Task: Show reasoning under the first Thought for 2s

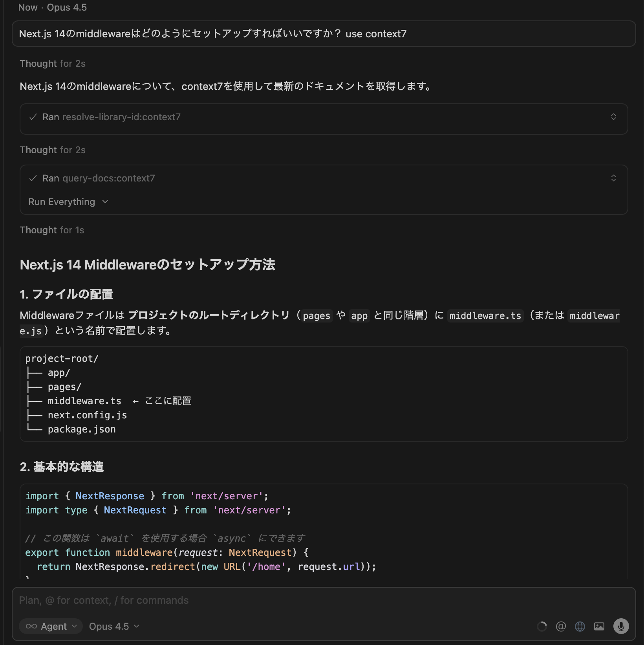Action: [53, 63]
